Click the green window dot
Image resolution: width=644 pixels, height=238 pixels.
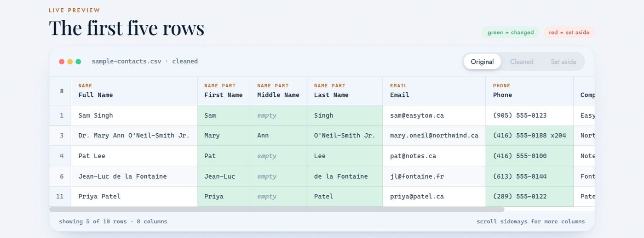(x=78, y=62)
